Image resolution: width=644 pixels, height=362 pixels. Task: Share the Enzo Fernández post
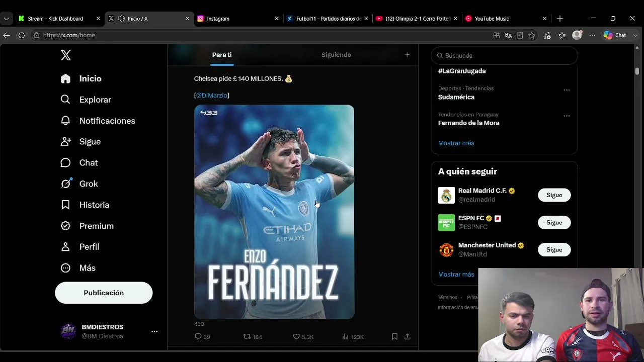coord(408,336)
